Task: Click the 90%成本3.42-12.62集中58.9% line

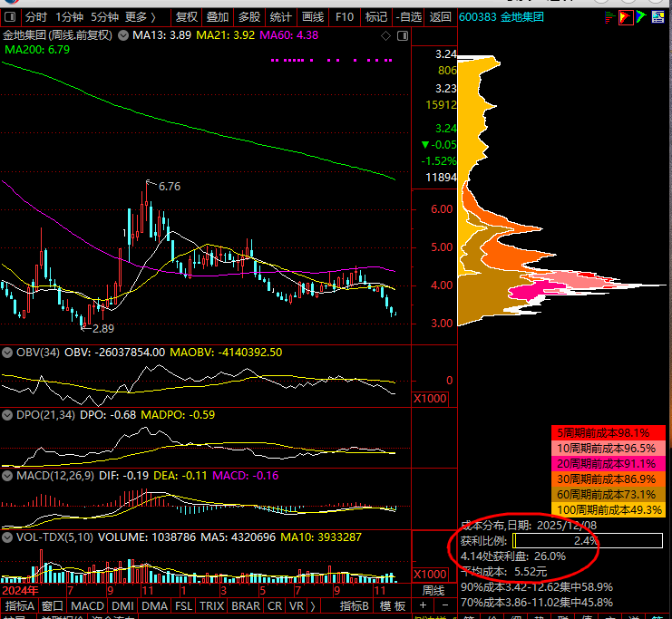Action: pyautogui.click(x=537, y=587)
